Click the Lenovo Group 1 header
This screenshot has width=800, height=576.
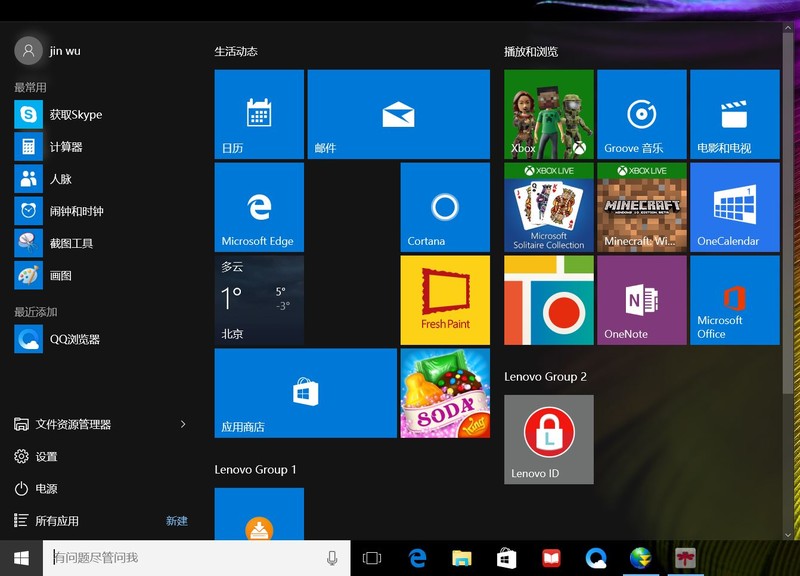255,469
